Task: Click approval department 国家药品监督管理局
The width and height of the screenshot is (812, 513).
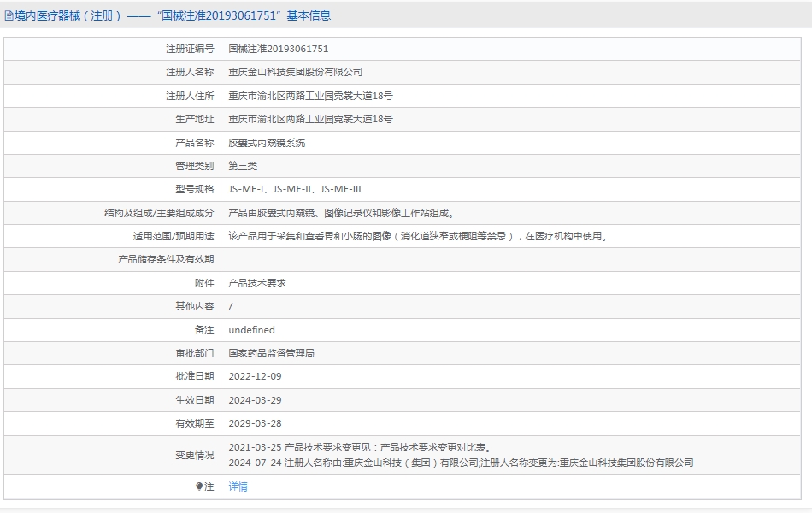Action: coord(271,353)
